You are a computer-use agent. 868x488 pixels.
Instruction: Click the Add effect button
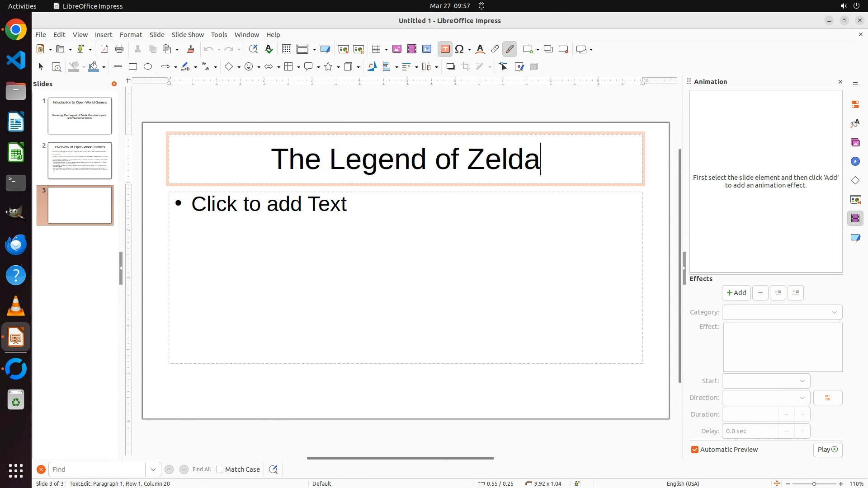736,293
